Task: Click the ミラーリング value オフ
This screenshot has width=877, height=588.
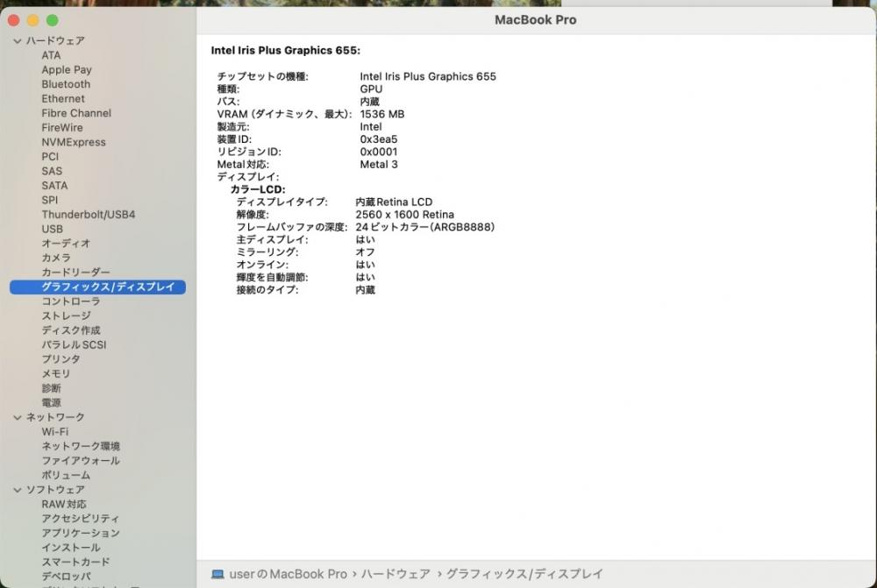Action: click(365, 252)
